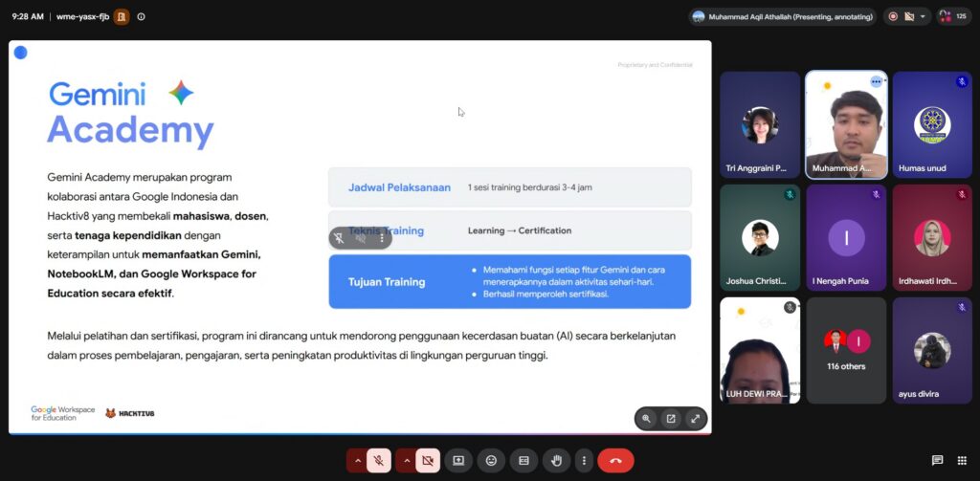Turn on the camera in the call bar
The width and height of the screenshot is (980, 481).
(428, 461)
